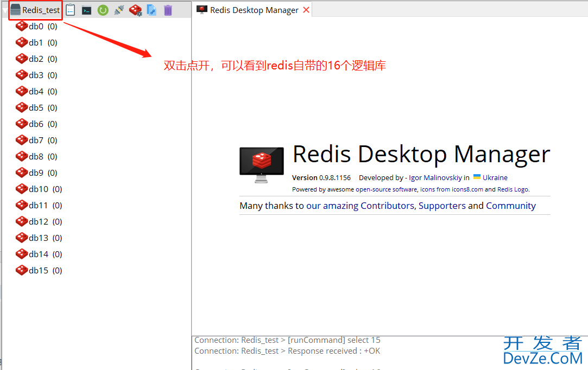Reload Redis_test with green refresh icon
Viewport: 588px width, 370px height.
pos(103,10)
